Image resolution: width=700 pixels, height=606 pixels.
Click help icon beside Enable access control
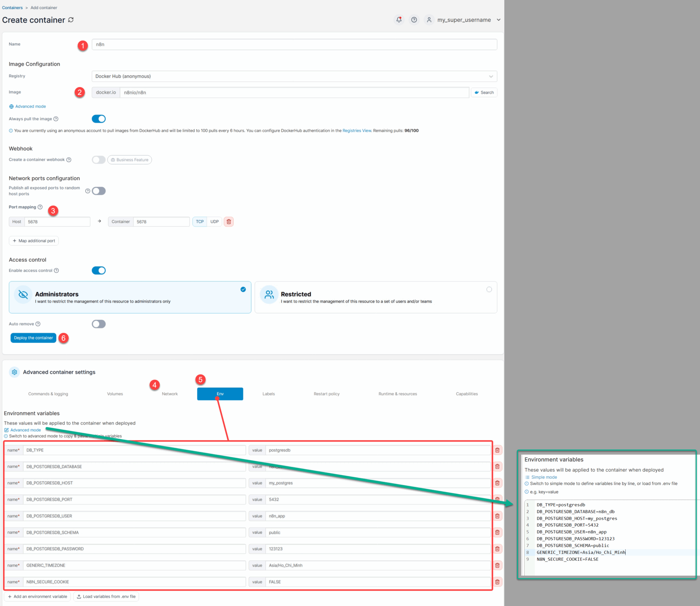pos(56,271)
